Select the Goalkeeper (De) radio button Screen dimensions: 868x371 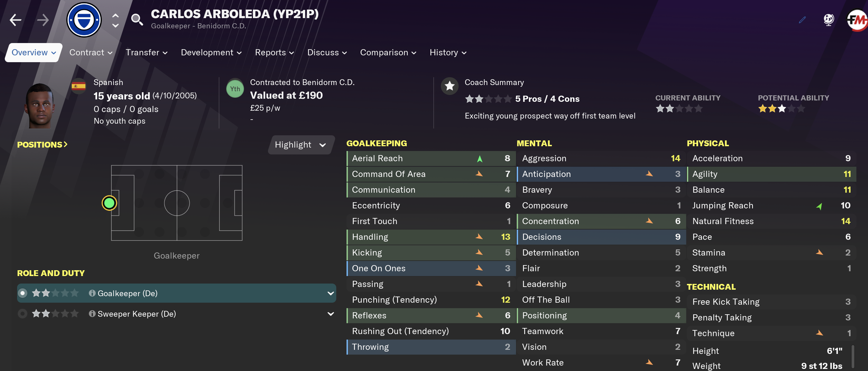tap(23, 293)
